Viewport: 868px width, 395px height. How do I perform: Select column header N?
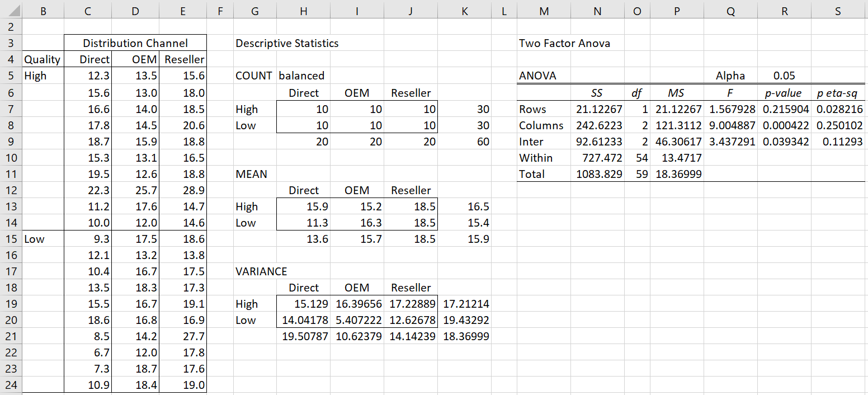(597, 10)
